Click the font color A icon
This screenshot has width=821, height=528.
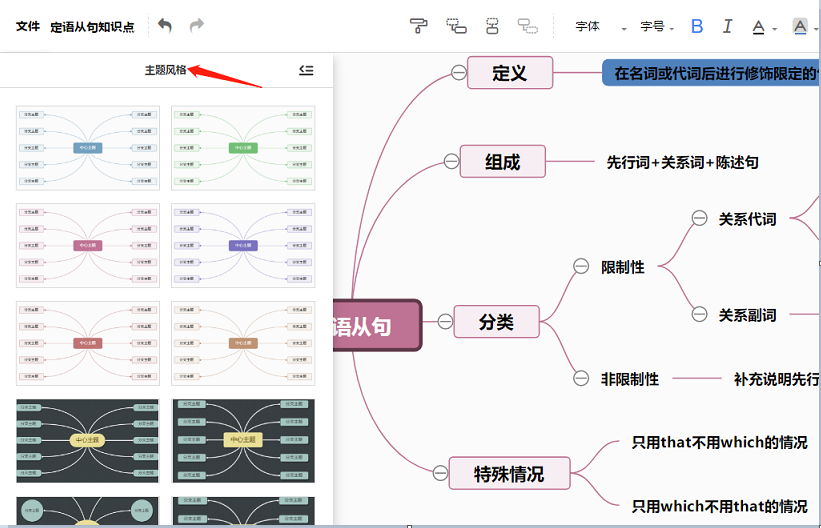[x=758, y=27]
